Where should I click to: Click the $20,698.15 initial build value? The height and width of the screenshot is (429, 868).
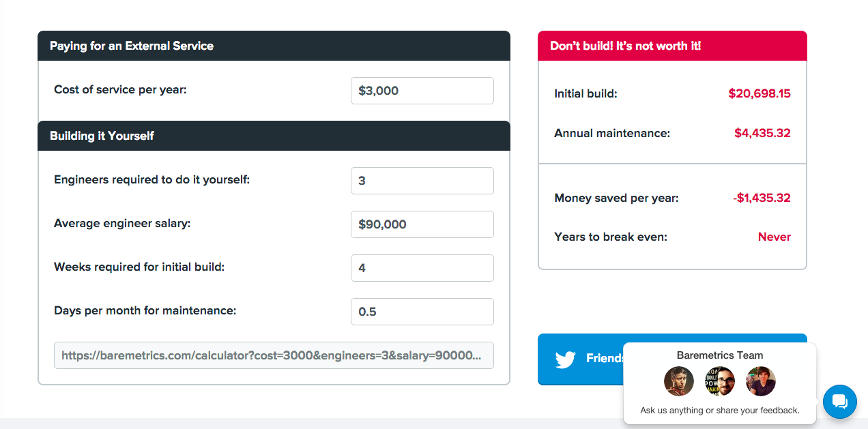[759, 93]
